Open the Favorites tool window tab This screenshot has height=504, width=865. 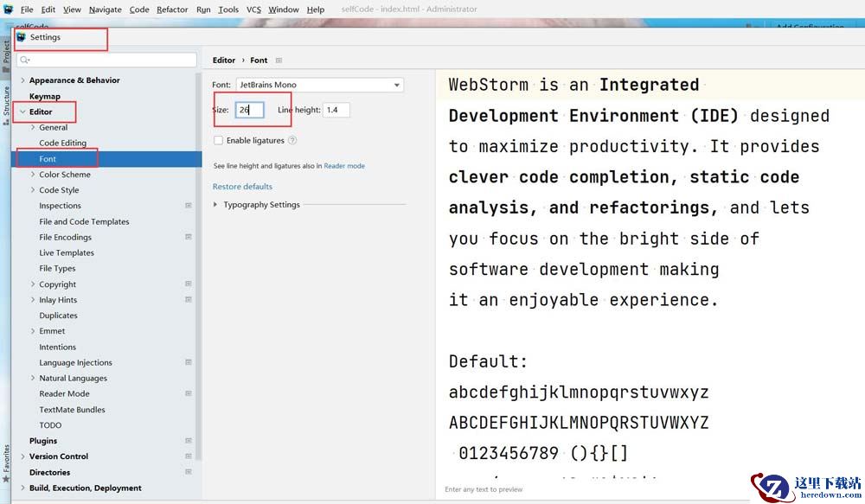(5, 463)
